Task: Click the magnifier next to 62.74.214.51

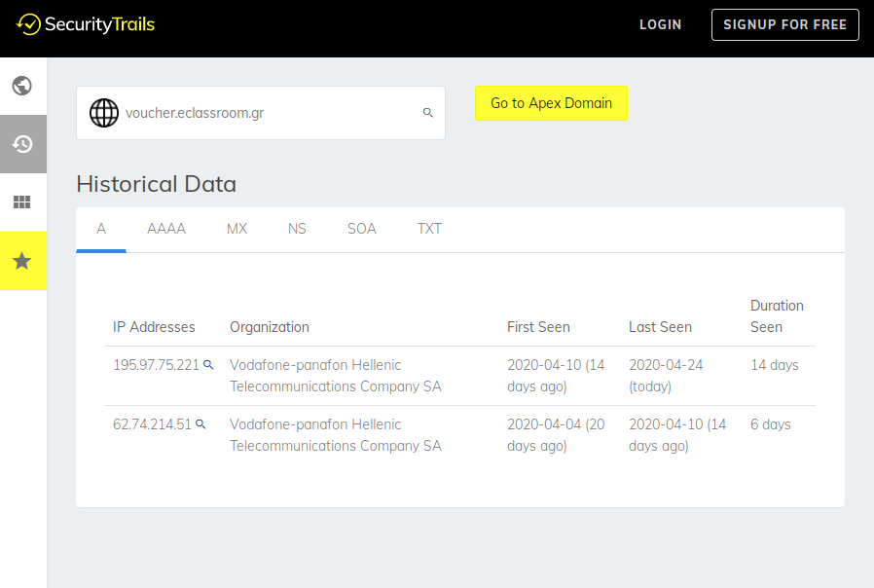Action: tap(200, 424)
